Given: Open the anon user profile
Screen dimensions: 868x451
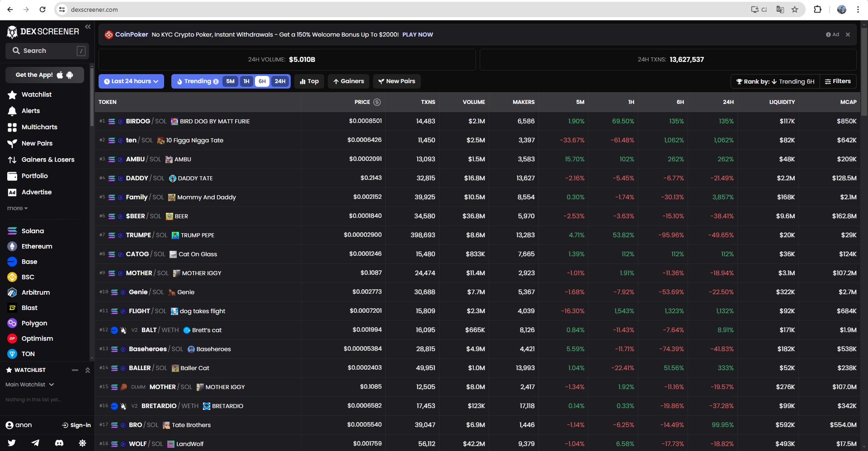Looking at the screenshot, I should pyautogui.click(x=19, y=425).
